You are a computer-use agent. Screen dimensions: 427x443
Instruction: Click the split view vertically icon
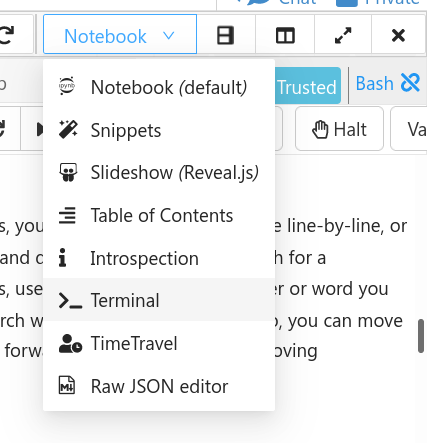(285, 35)
